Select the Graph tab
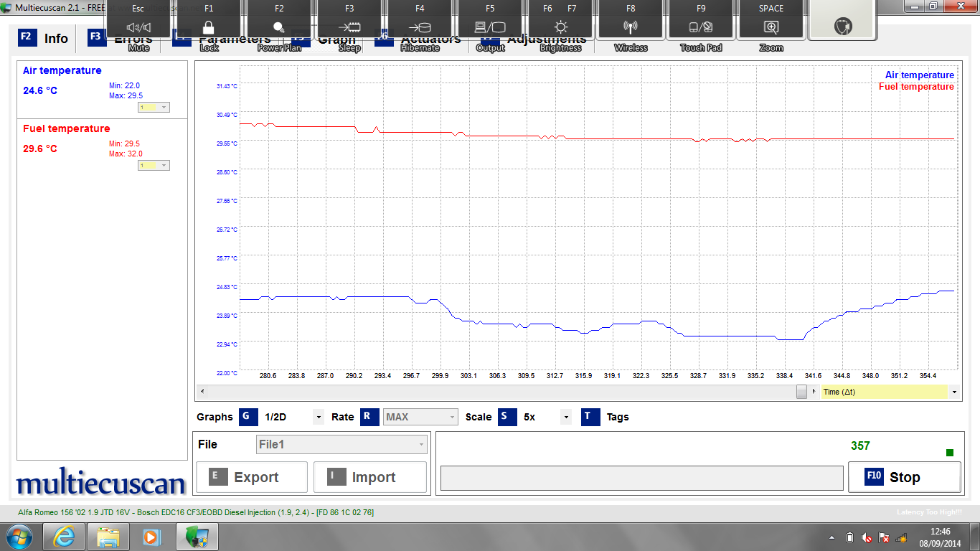The image size is (980, 551). [x=324, y=39]
